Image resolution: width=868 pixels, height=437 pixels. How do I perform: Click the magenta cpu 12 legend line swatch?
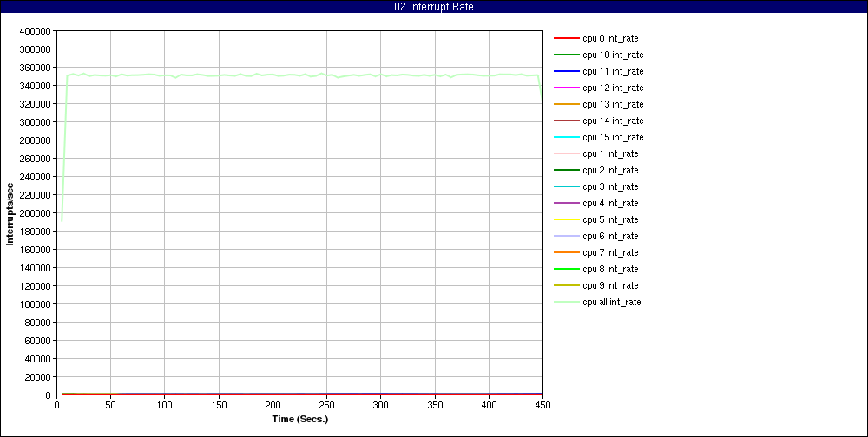coord(566,88)
